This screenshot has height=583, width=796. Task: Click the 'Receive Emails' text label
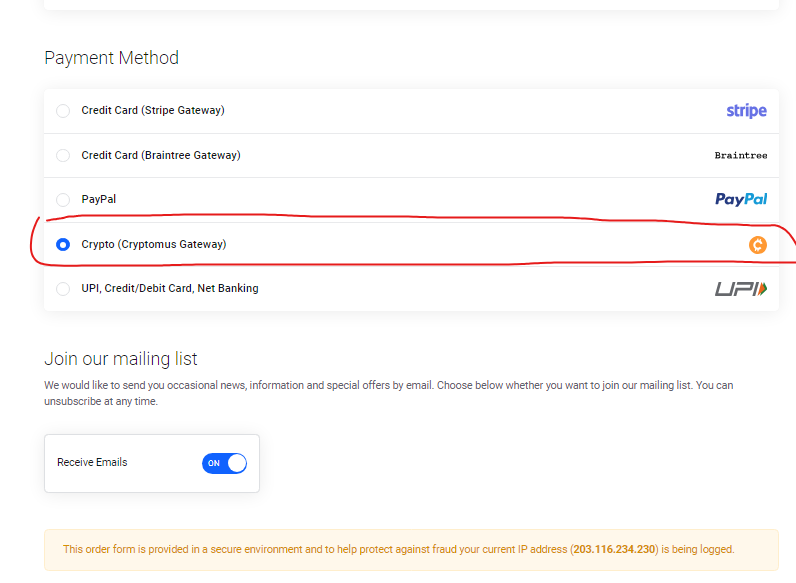92,463
